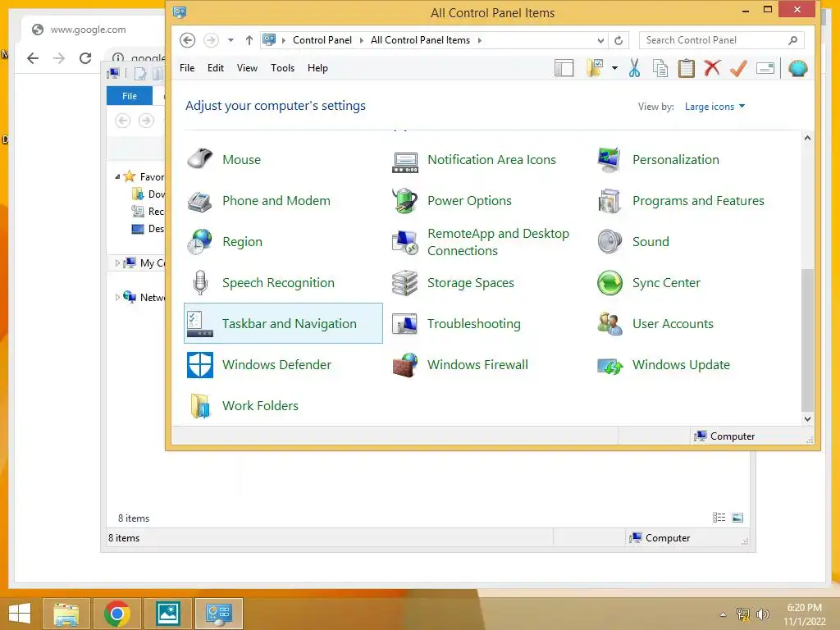
Task: Open the address bar history dropdown arrow
Action: (x=600, y=41)
